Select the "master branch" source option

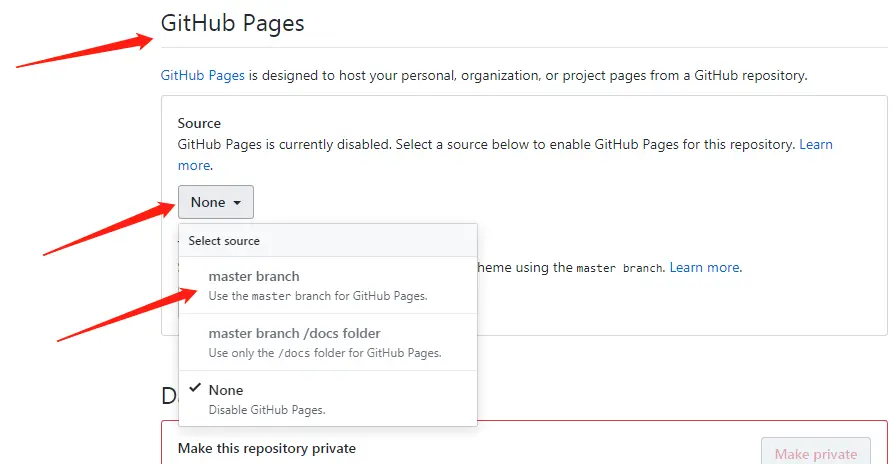tap(254, 276)
